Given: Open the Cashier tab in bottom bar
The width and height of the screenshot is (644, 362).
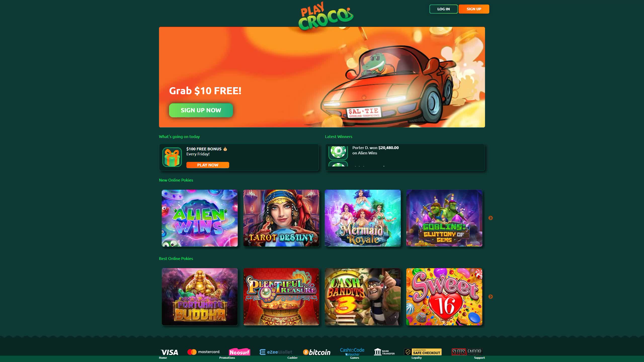Looking at the screenshot, I should (x=293, y=358).
